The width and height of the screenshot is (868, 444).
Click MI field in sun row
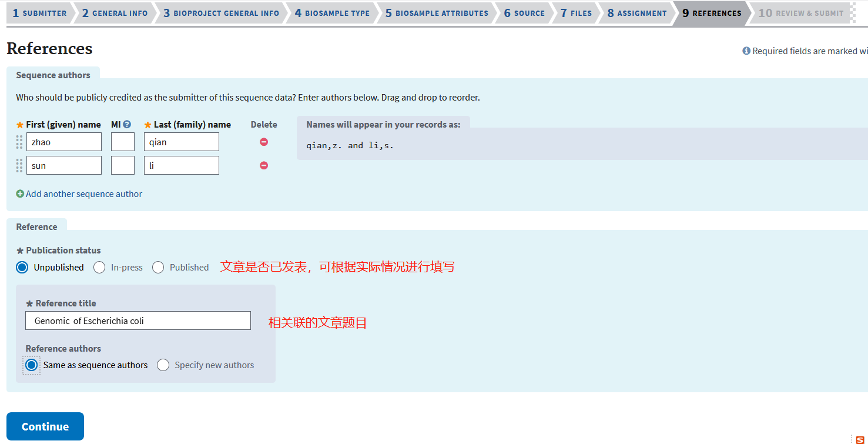coord(123,165)
